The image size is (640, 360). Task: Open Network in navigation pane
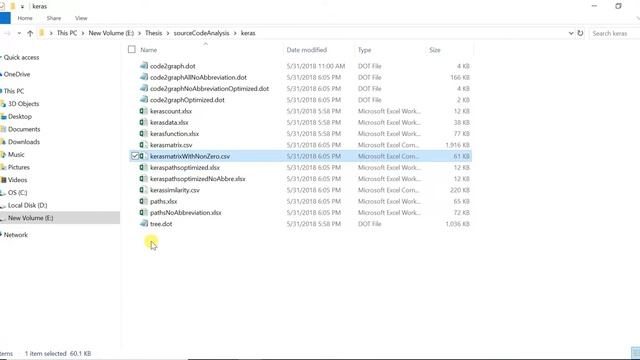[x=16, y=235]
